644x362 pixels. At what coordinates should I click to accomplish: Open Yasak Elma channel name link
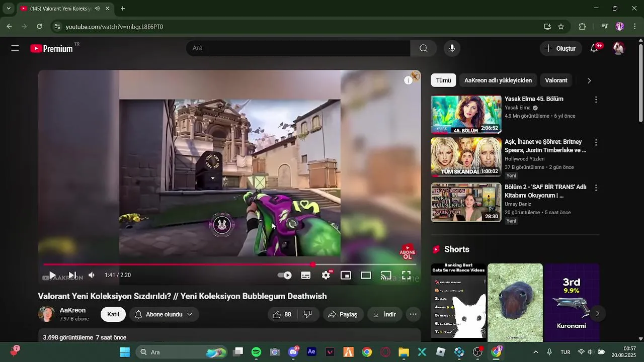coord(517,108)
